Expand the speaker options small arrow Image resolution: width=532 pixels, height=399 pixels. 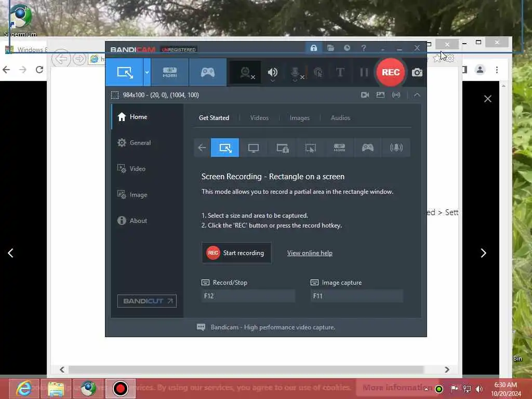272,81
